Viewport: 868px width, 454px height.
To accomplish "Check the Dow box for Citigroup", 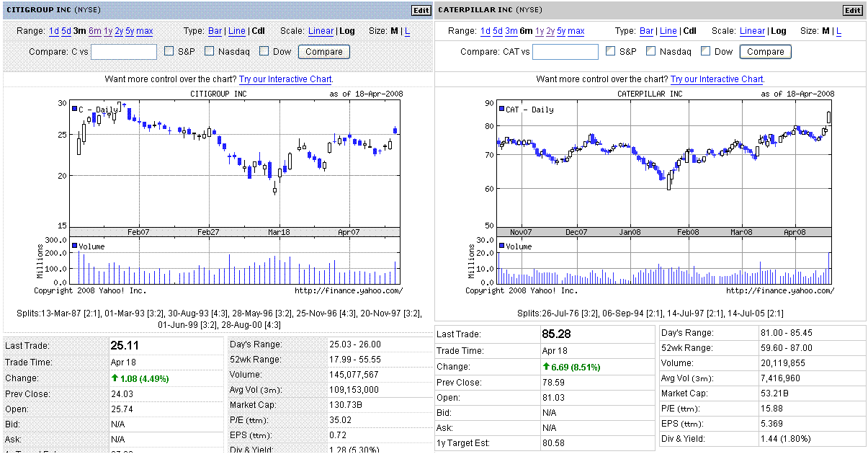I will pos(264,51).
